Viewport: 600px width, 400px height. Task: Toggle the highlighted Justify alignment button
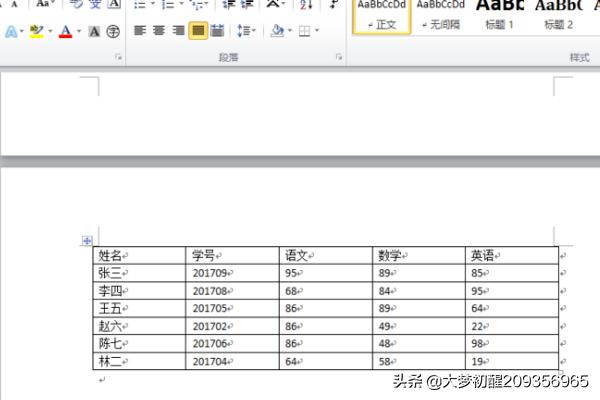click(x=198, y=31)
